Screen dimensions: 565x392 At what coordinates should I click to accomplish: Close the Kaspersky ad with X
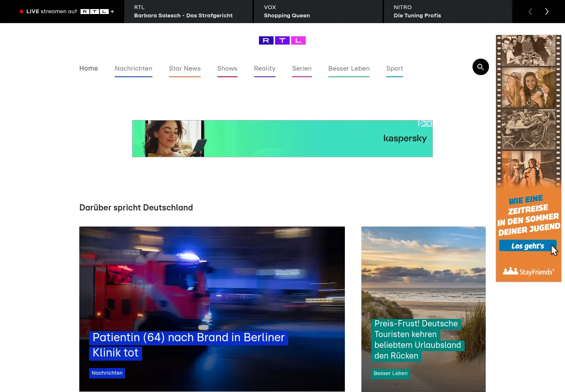(x=429, y=124)
